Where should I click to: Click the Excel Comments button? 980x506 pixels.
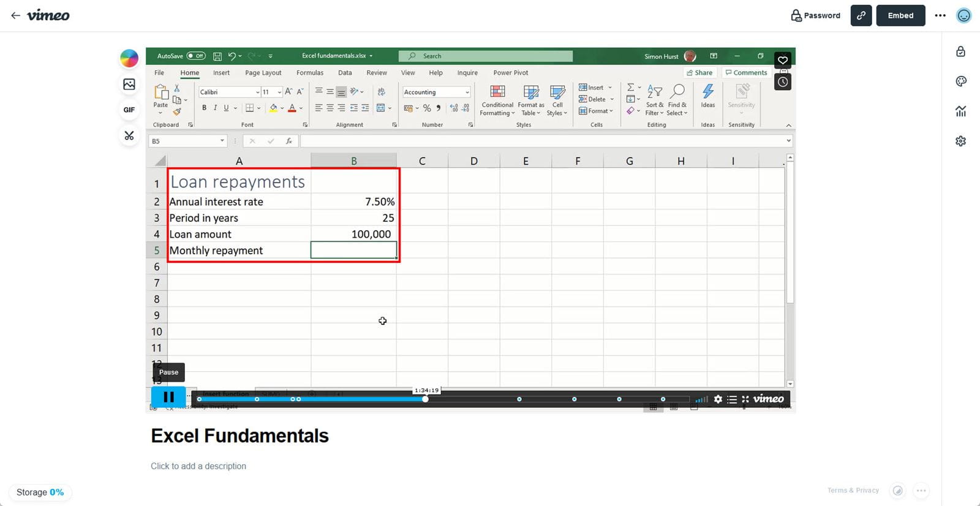tap(746, 73)
